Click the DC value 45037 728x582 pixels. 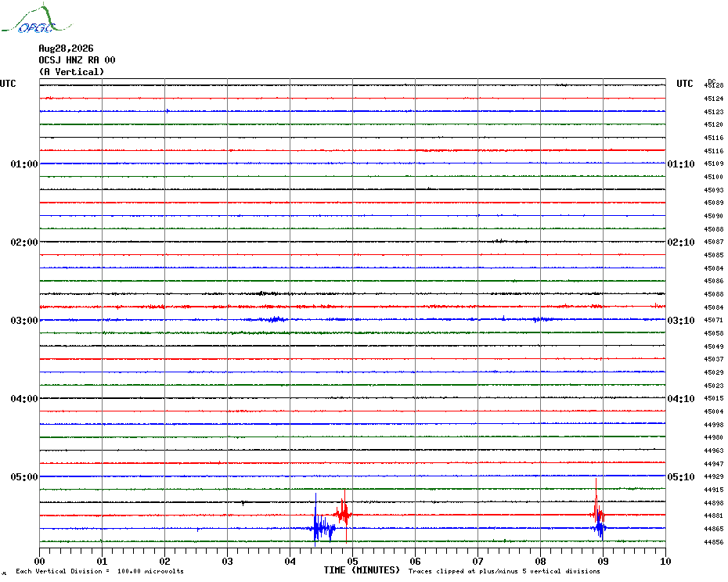[x=714, y=359]
